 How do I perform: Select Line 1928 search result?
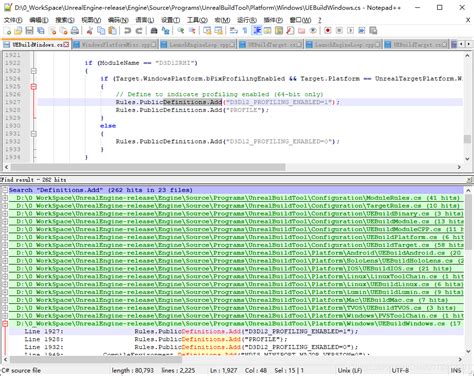[236, 339]
